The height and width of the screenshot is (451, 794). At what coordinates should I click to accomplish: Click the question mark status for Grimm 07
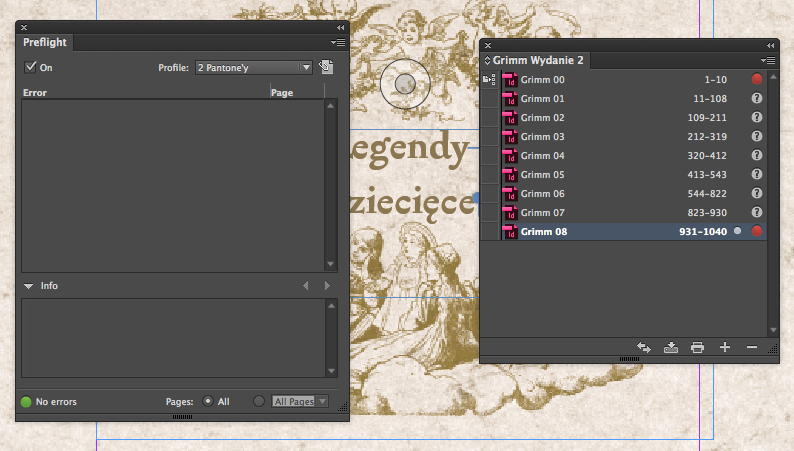[x=757, y=212]
